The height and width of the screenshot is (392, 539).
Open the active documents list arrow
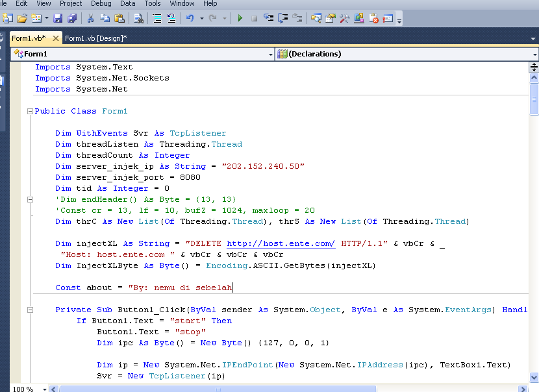click(x=533, y=38)
